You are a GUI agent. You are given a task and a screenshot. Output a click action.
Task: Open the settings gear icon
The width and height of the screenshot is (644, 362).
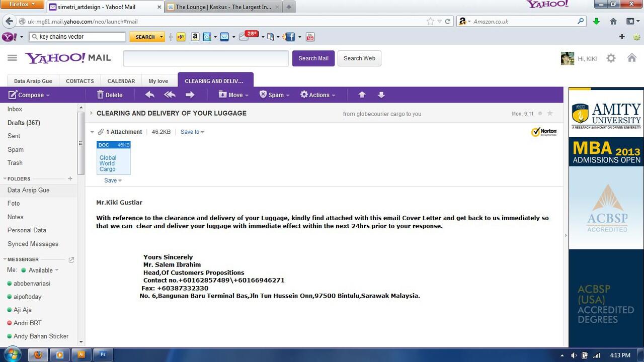(611, 58)
